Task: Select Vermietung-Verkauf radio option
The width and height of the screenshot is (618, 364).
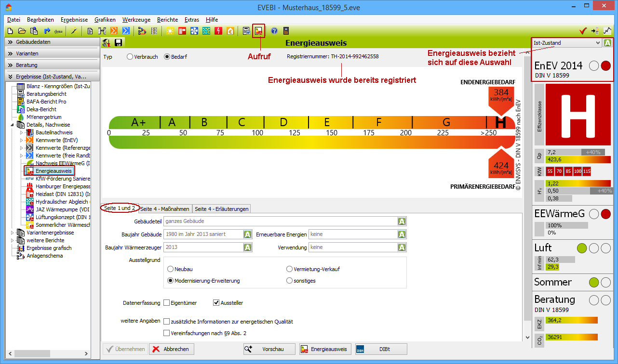Action: [x=289, y=269]
